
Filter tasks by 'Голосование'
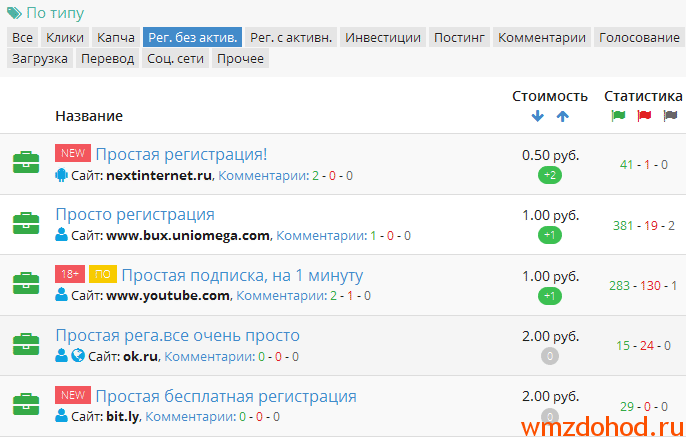click(639, 37)
